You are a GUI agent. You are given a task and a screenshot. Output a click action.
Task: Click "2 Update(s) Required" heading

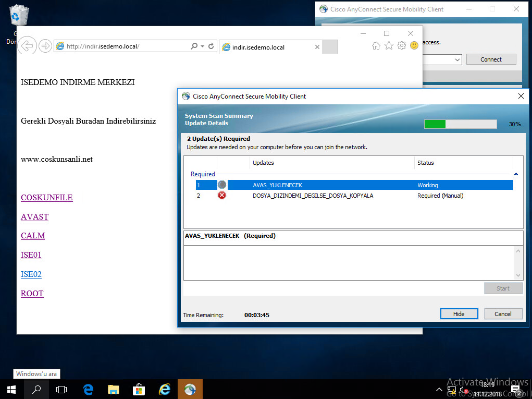[x=218, y=139]
